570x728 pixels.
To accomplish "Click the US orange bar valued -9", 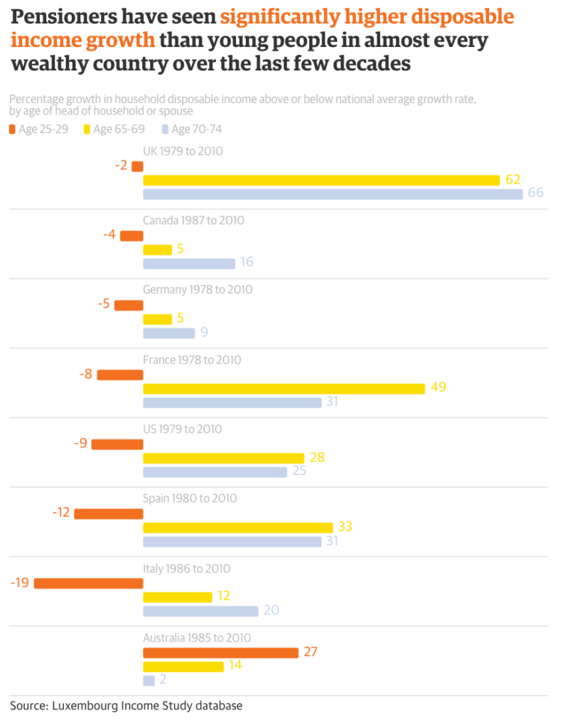I will [x=117, y=444].
